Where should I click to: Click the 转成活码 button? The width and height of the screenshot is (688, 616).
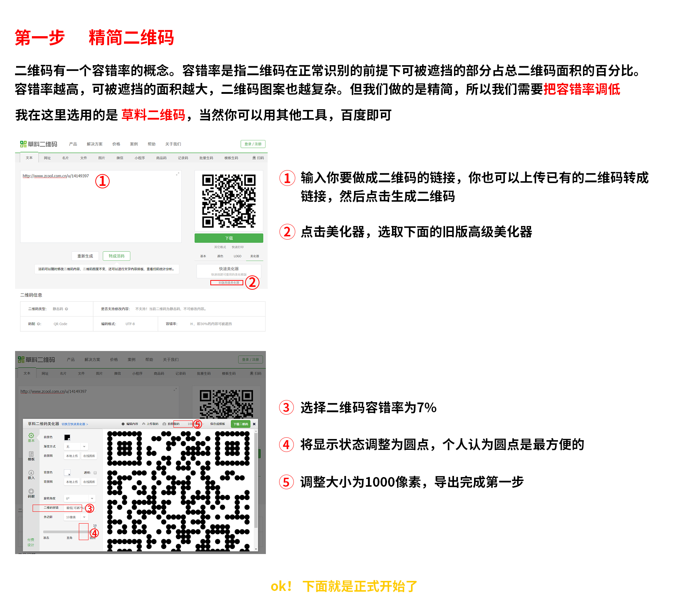point(116,256)
